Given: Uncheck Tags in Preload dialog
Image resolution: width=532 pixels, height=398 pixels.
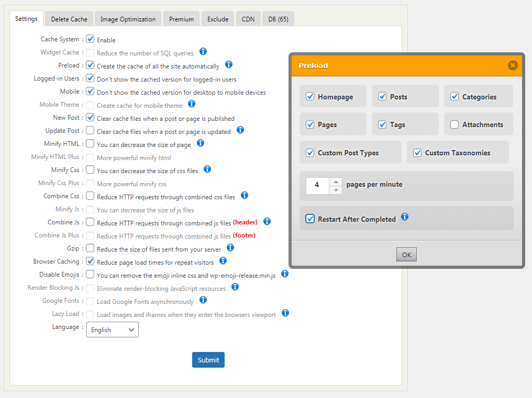Looking at the screenshot, I should point(382,124).
